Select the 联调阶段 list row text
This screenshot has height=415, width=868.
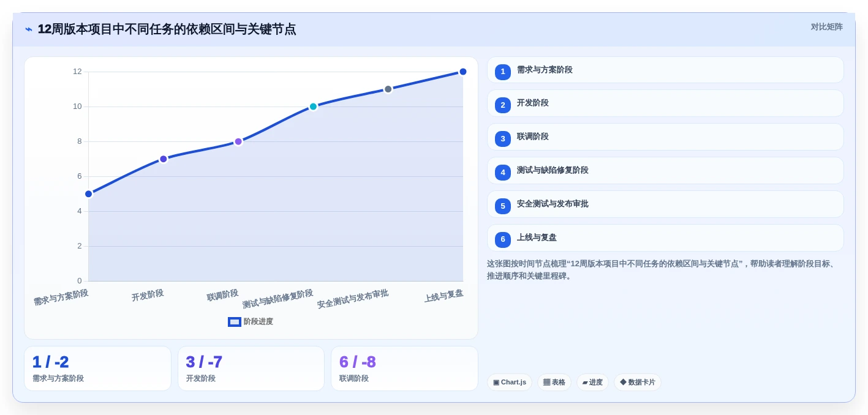pos(533,136)
